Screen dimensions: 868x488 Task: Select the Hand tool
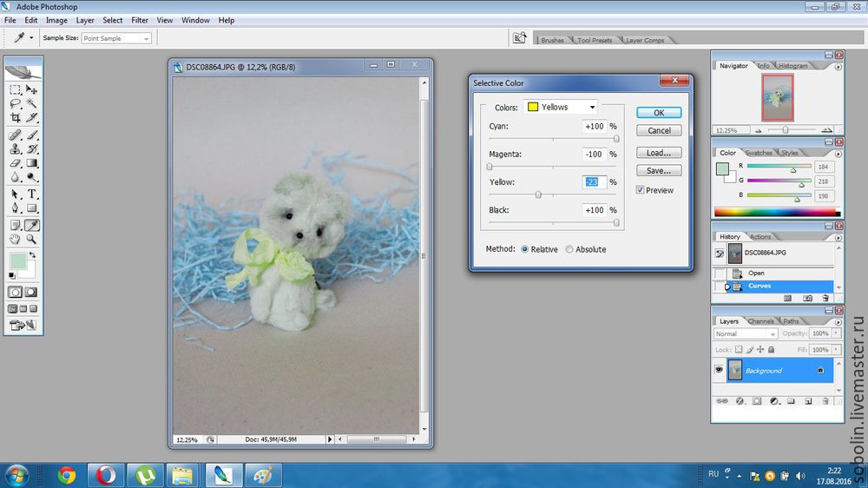point(16,239)
